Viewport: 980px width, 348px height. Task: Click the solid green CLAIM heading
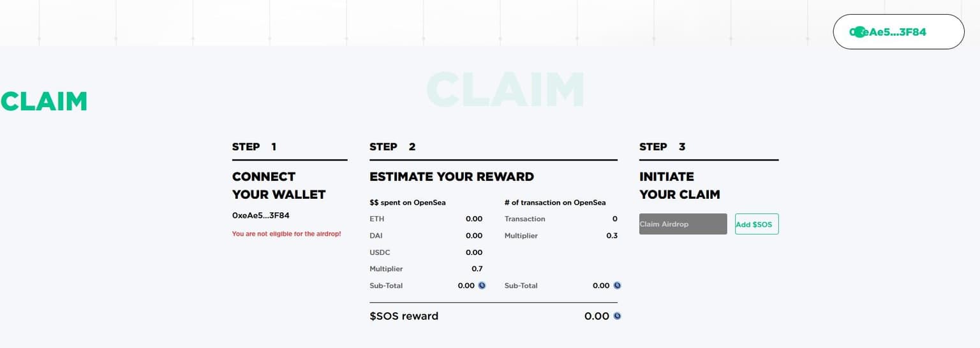pos(44,102)
